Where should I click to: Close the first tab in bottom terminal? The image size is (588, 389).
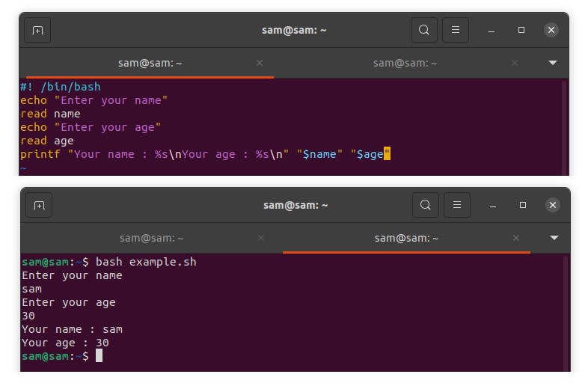[261, 238]
